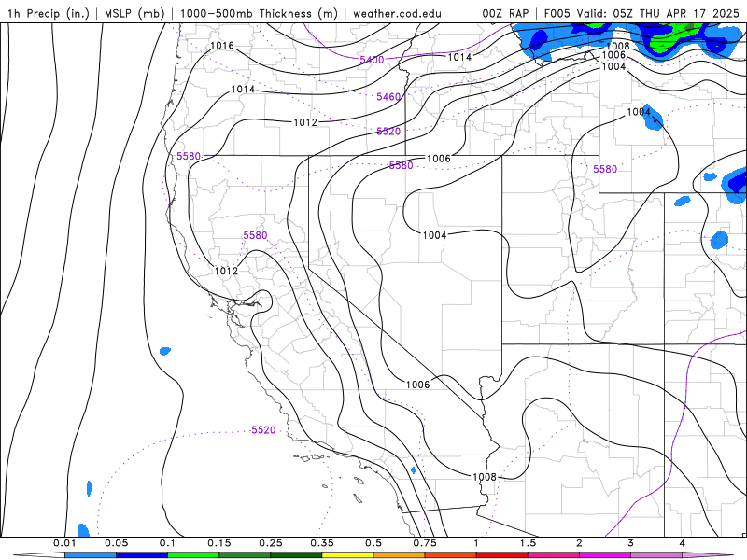Click the '0.5' legend value
Viewport: 747px width, 560px height.
point(373,543)
